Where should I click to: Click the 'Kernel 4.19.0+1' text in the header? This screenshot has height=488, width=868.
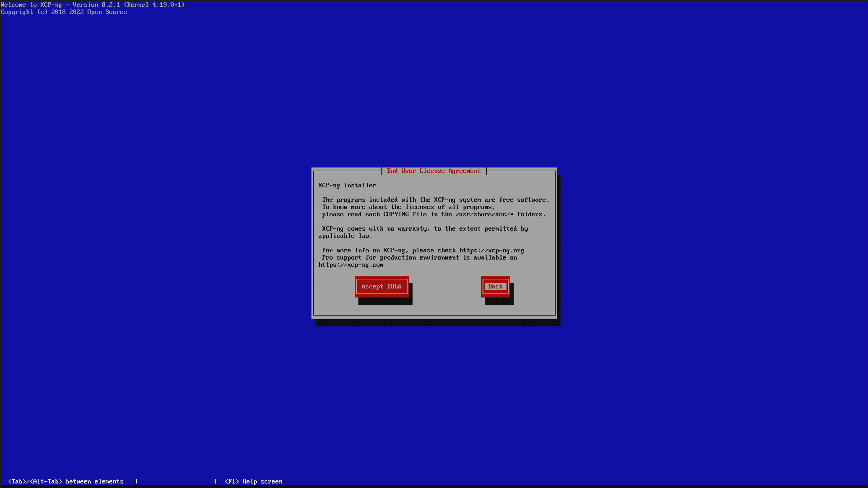(154, 5)
